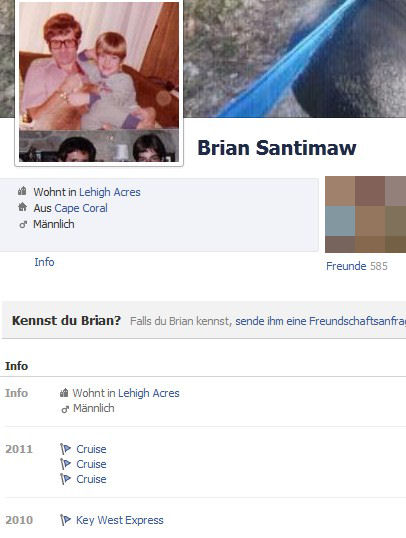This screenshot has width=406, height=538.
Task: Open the Key West Express link
Action: [x=119, y=520]
